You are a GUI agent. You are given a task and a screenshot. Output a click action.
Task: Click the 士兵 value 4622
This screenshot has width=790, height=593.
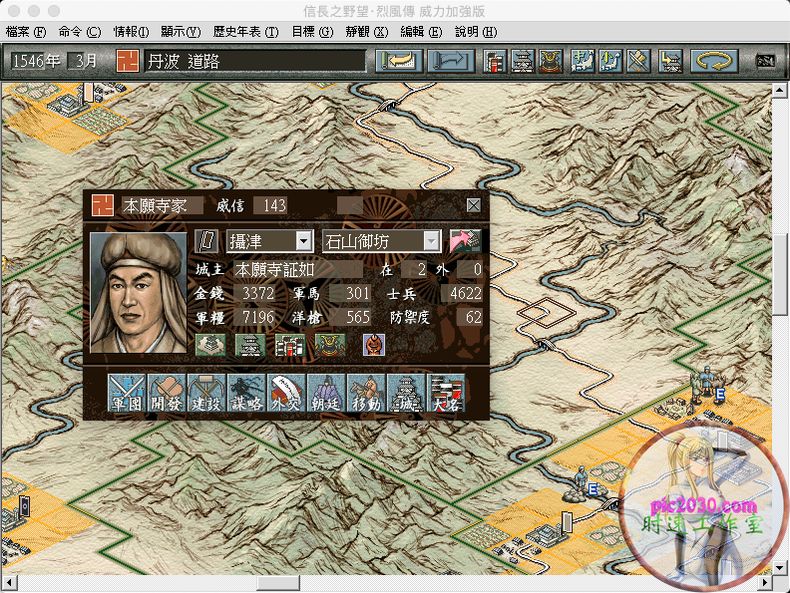[462, 293]
